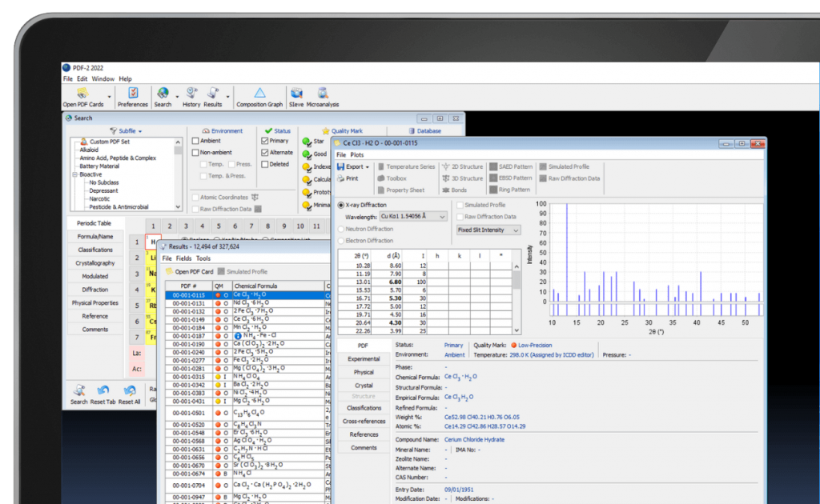820x504 pixels.
Task: Click Reset All in the Search window
Action: [x=129, y=395]
